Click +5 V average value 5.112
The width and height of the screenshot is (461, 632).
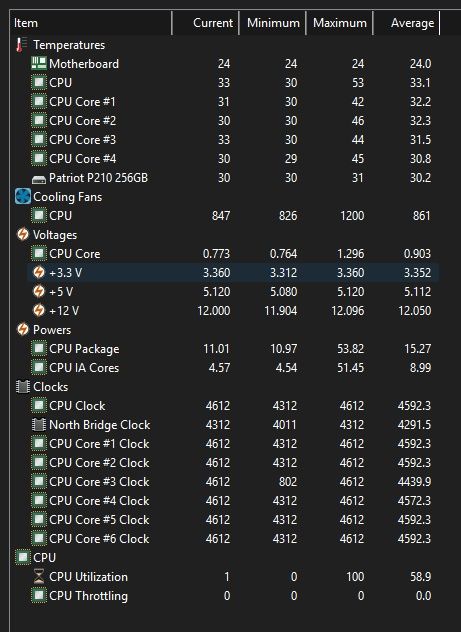pyautogui.click(x=417, y=291)
